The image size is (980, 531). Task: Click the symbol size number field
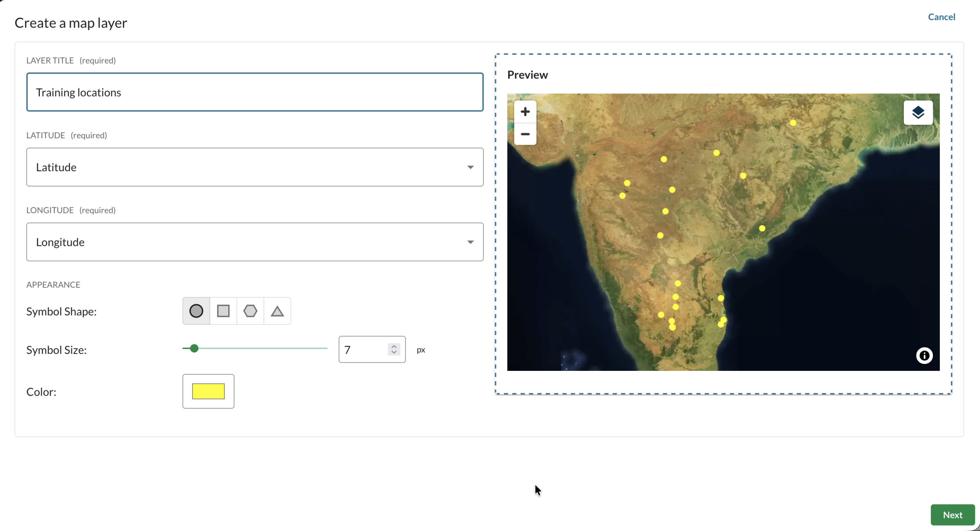point(372,349)
